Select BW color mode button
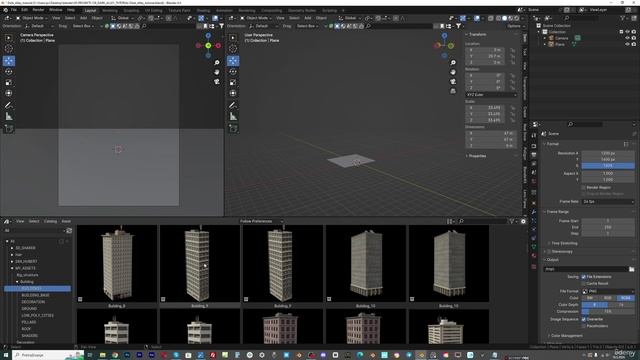The height and width of the screenshot is (360, 640). pyautogui.click(x=590, y=298)
